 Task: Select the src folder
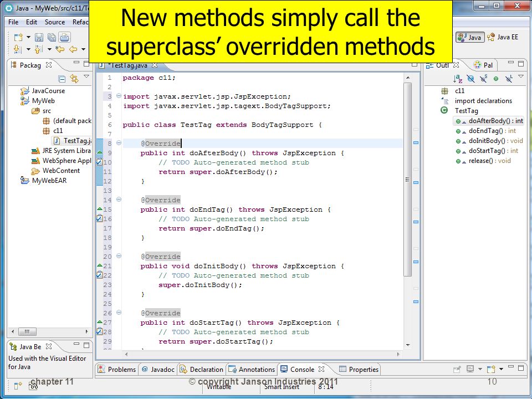[41, 111]
